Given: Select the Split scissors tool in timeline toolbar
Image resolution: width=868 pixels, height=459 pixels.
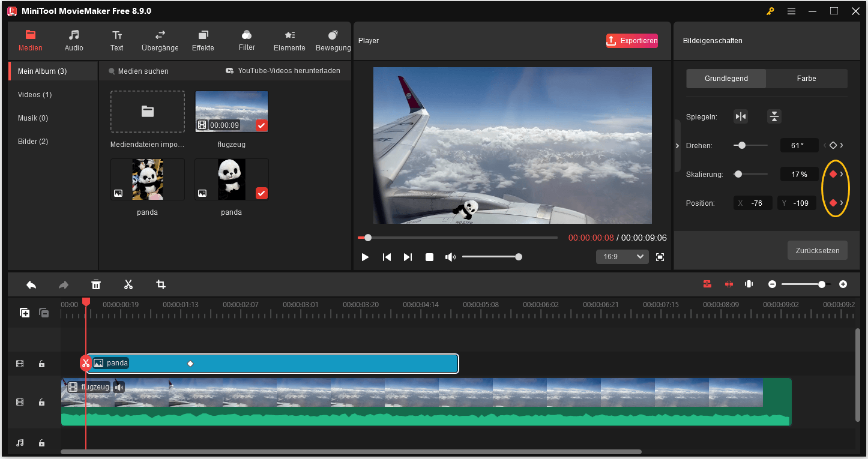Looking at the screenshot, I should [x=128, y=284].
